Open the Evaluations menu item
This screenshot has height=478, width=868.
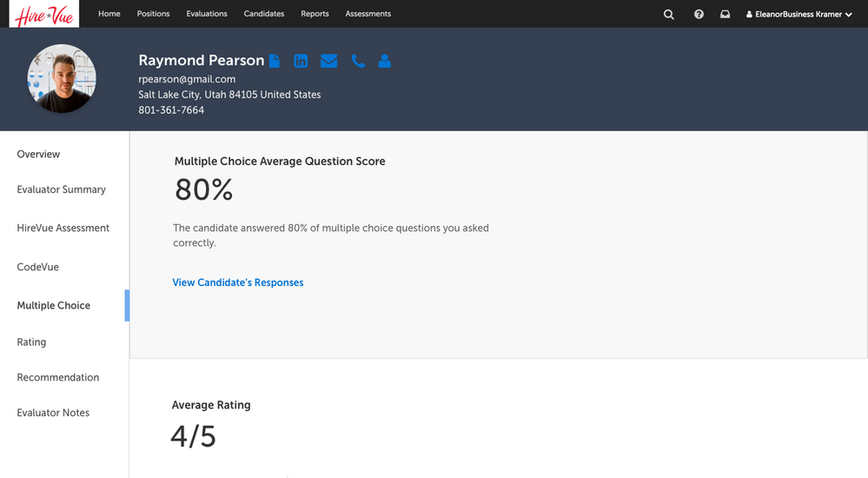tap(207, 14)
